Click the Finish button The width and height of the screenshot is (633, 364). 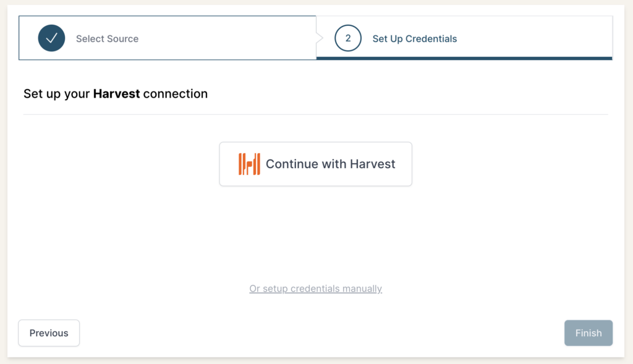pyautogui.click(x=588, y=333)
